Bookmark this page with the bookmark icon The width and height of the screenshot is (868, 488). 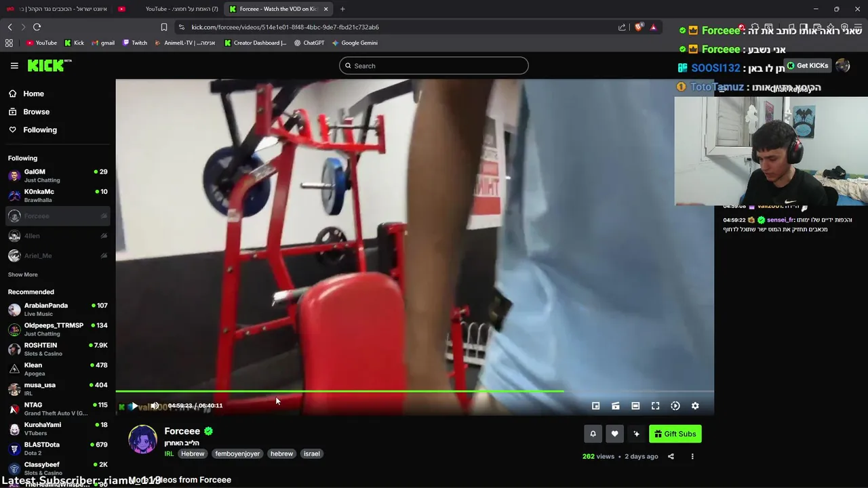pos(163,27)
